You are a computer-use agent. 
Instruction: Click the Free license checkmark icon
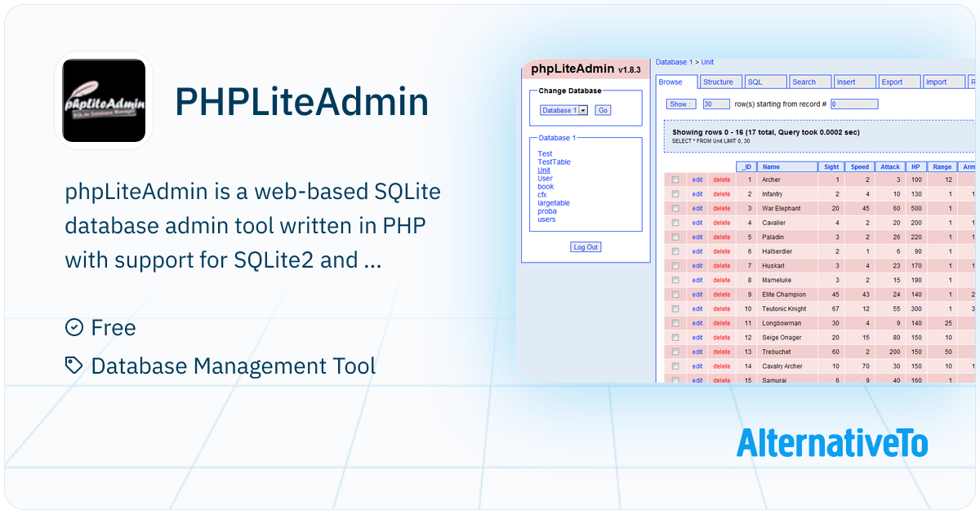tap(74, 327)
